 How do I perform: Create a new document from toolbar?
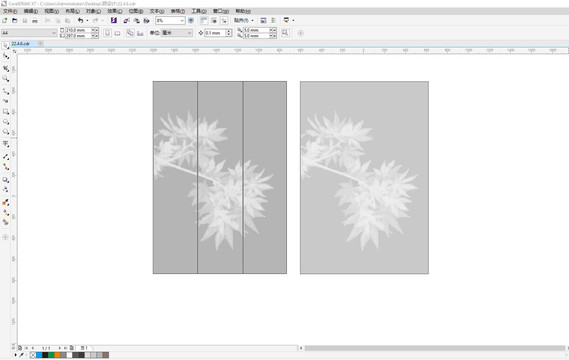point(5,21)
